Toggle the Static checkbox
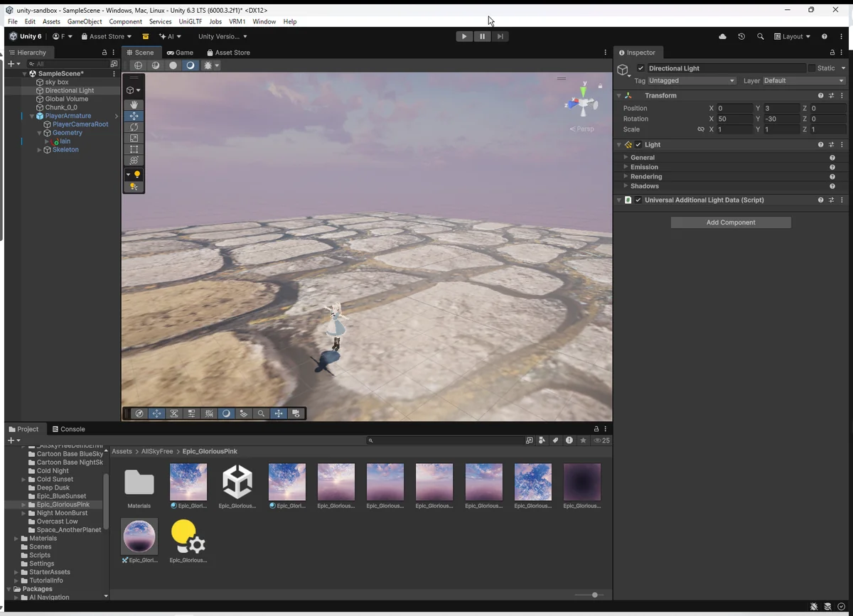 (x=812, y=68)
